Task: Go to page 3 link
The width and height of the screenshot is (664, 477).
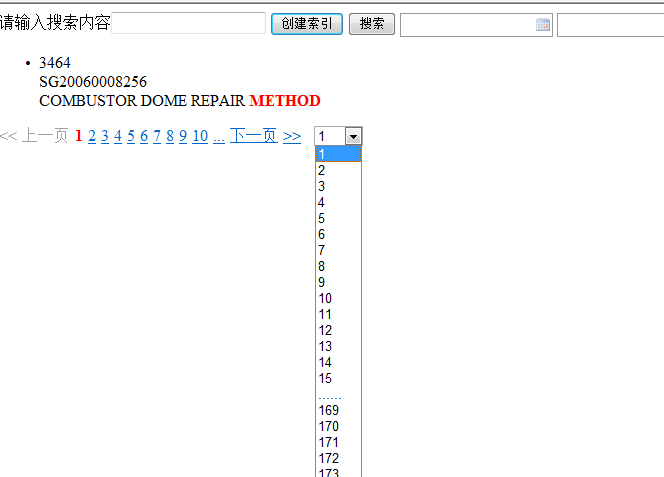Action: (105, 136)
